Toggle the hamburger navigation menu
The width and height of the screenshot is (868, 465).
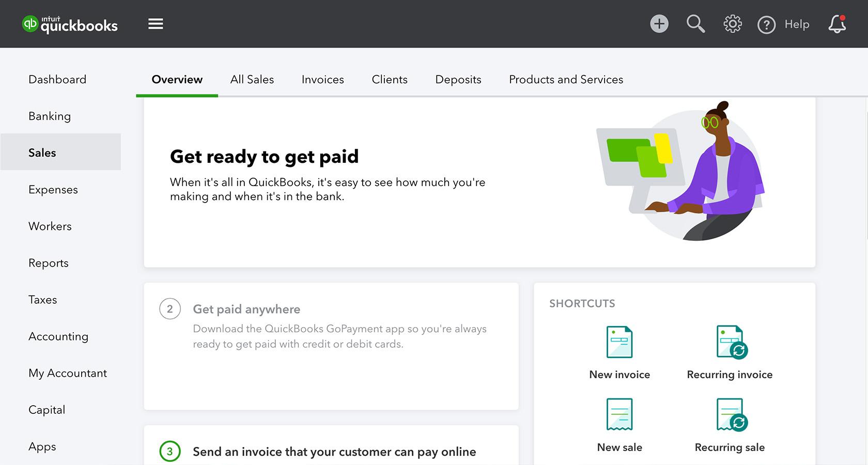pos(156,24)
